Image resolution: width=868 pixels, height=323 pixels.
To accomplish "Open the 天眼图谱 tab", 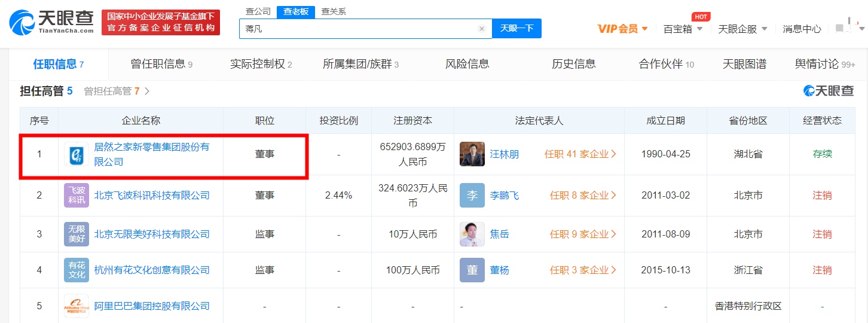I will coord(744,64).
